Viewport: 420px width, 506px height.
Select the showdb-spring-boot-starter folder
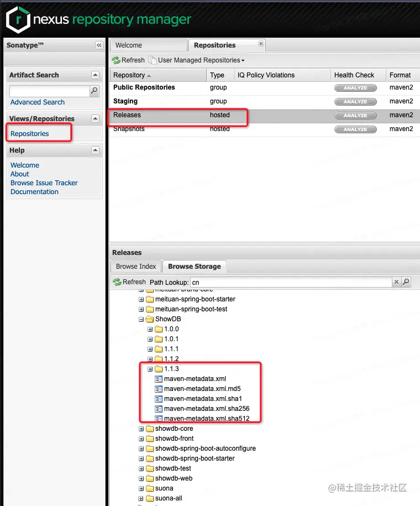[195, 458]
